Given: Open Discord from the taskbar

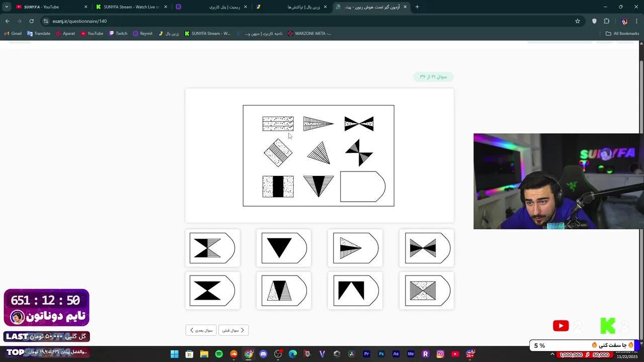Looking at the screenshot, I should (263, 354).
